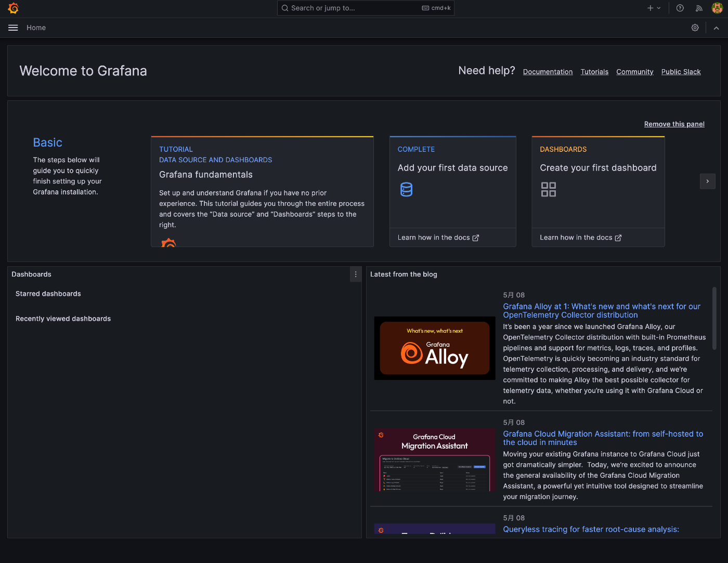Click the Grafana logo in the top bar
The width and height of the screenshot is (728, 563).
coord(14,8)
